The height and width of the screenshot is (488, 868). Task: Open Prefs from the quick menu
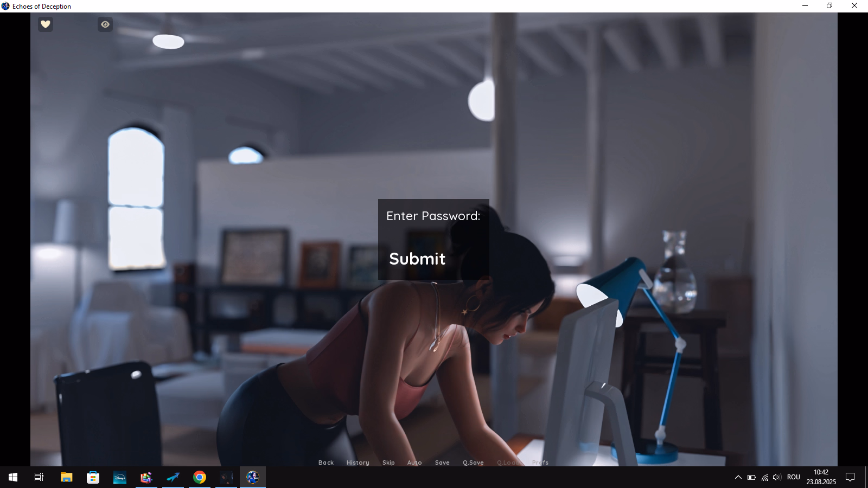pos(540,463)
